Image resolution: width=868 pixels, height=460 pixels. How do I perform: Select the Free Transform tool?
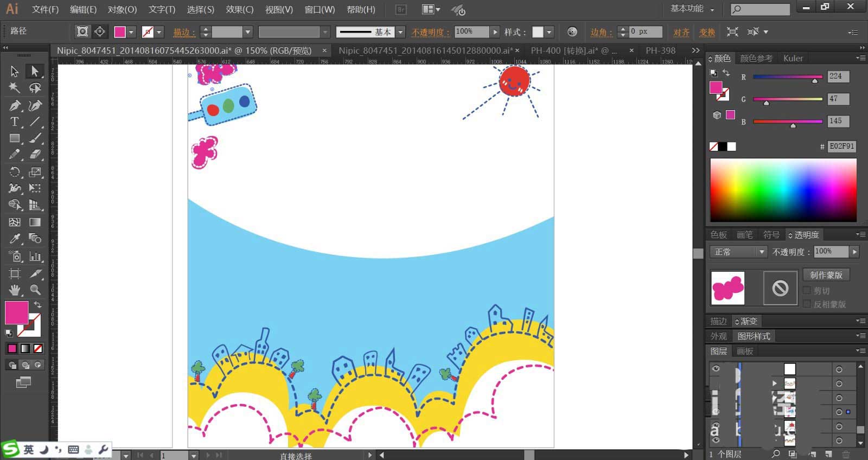35,188
